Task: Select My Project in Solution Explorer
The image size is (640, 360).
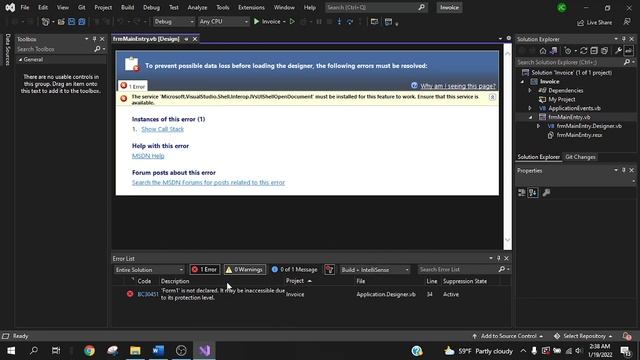Action: [x=562, y=100]
